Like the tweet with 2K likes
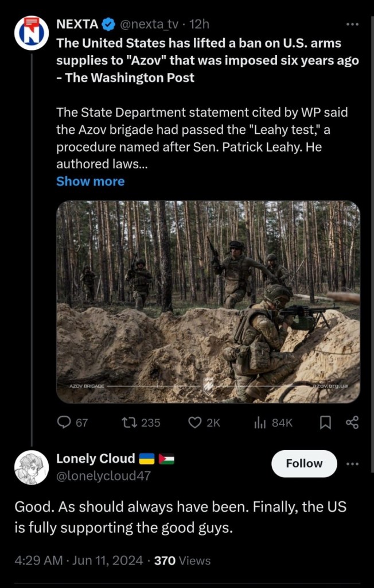This screenshot has height=588, width=374. click(196, 423)
